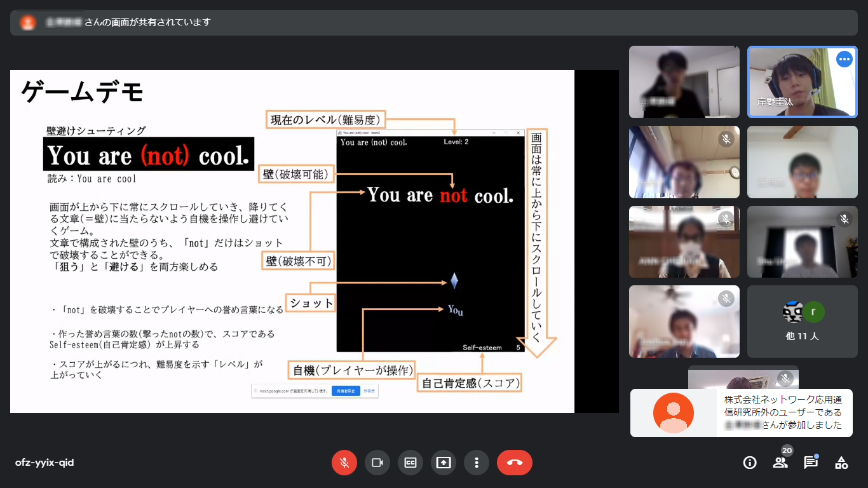The width and height of the screenshot is (868, 488).
Task: Click the 共有を停止 button on the slide
Action: [x=346, y=391]
